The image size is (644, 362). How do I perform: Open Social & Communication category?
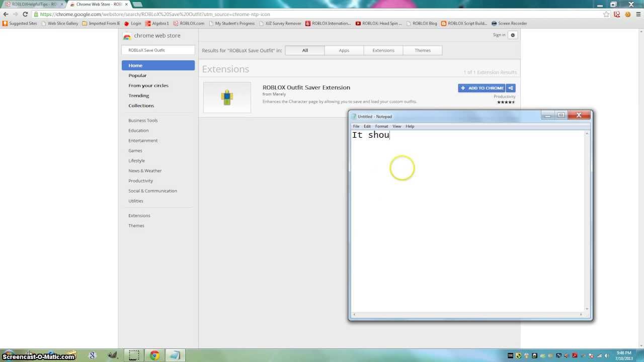coord(152,191)
